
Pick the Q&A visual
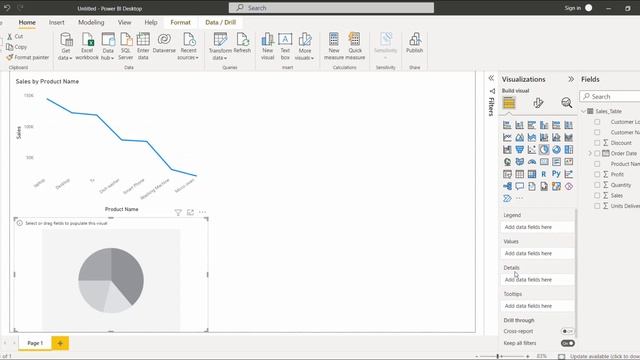click(519, 187)
